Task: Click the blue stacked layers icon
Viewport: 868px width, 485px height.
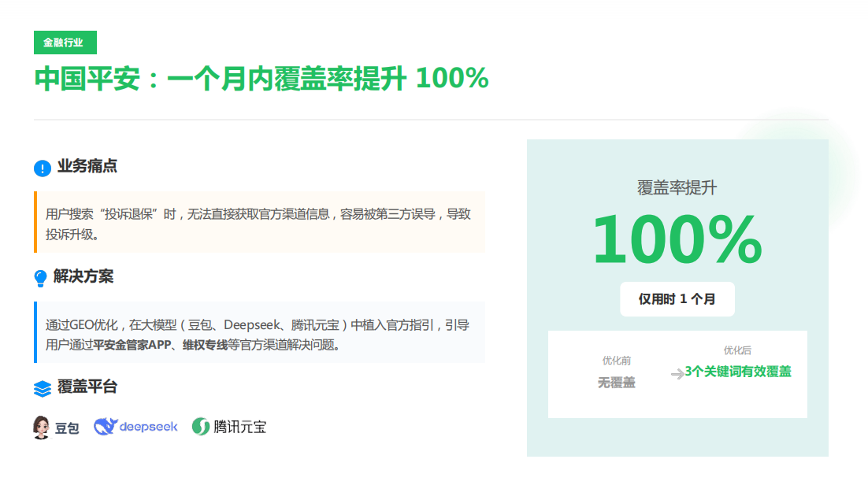Action: (43, 388)
